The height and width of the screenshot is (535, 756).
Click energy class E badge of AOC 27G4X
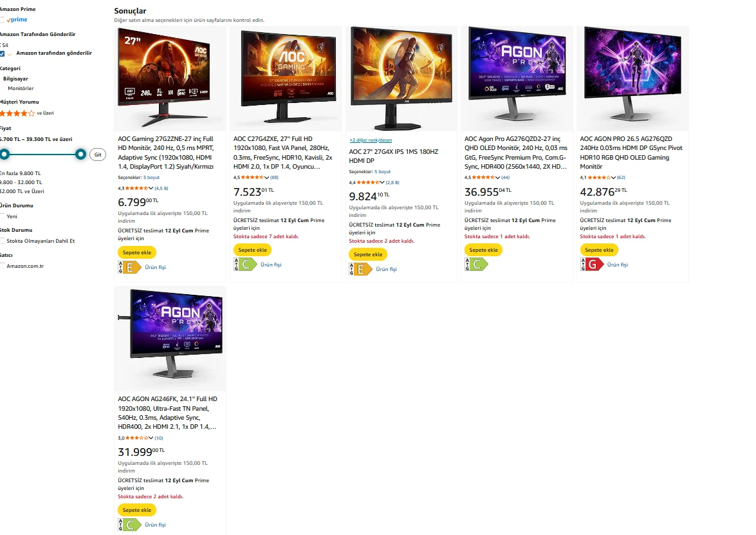tap(361, 269)
